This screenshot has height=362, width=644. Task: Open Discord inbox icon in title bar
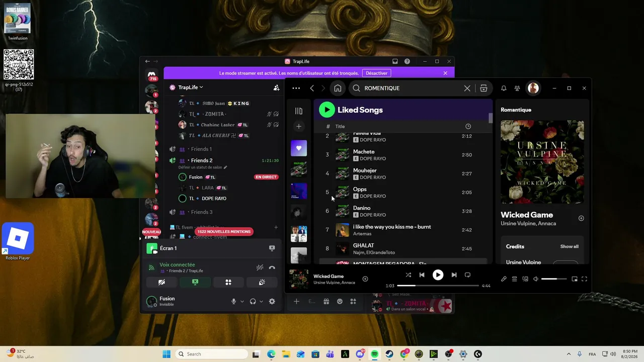point(395,61)
